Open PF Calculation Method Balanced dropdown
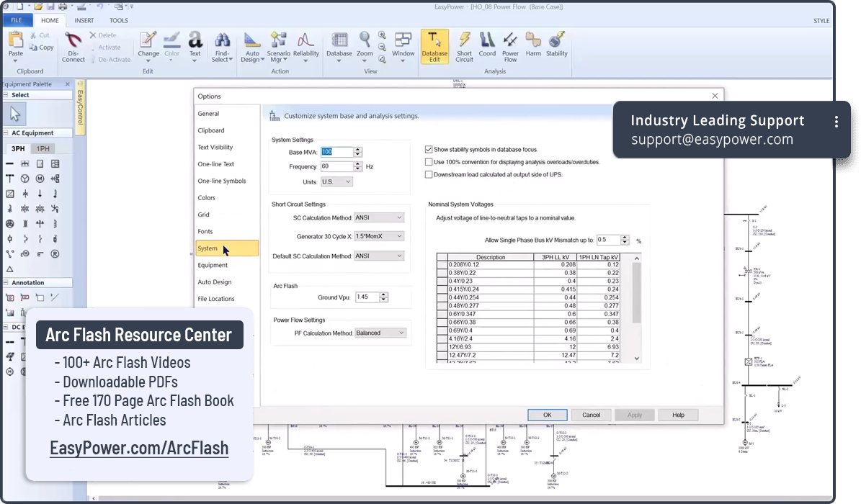Image resolution: width=861 pixels, height=504 pixels. pyautogui.click(x=380, y=333)
